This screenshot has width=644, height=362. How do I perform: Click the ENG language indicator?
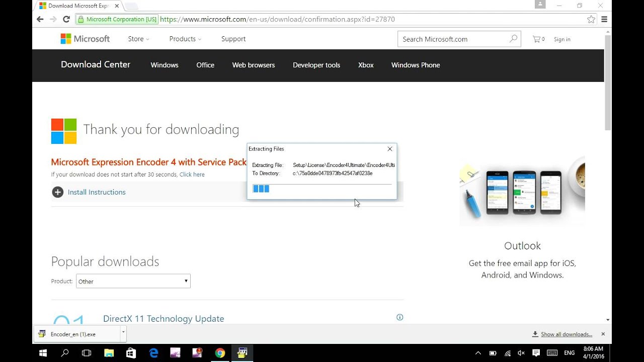(569, 353)
